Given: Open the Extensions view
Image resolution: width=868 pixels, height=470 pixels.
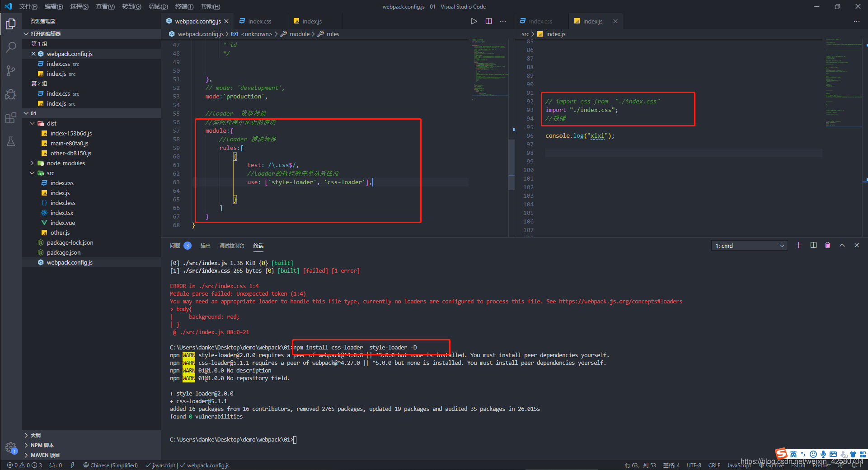Looking at the screenshot, I should 11,118.
